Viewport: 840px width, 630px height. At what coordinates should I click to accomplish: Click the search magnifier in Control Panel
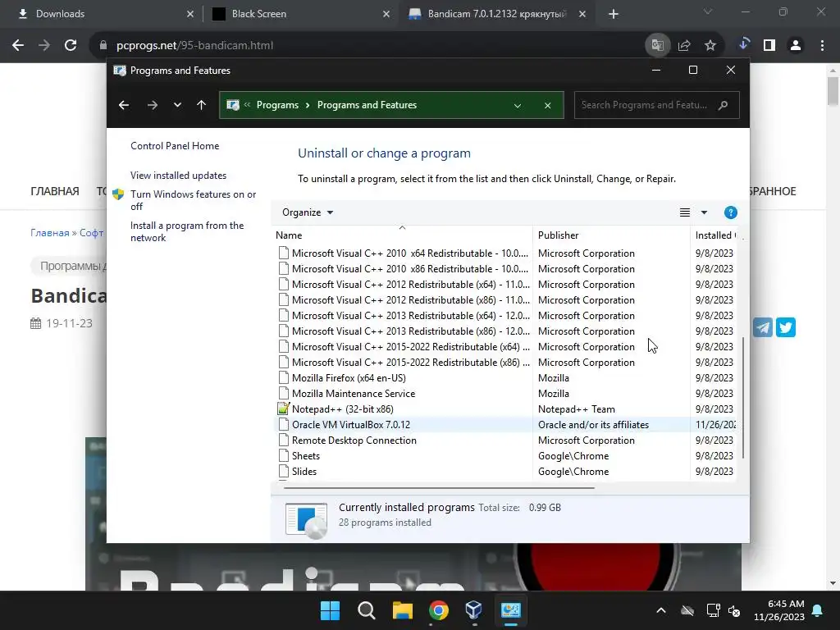pyautogui.click(x=724, y=105)
